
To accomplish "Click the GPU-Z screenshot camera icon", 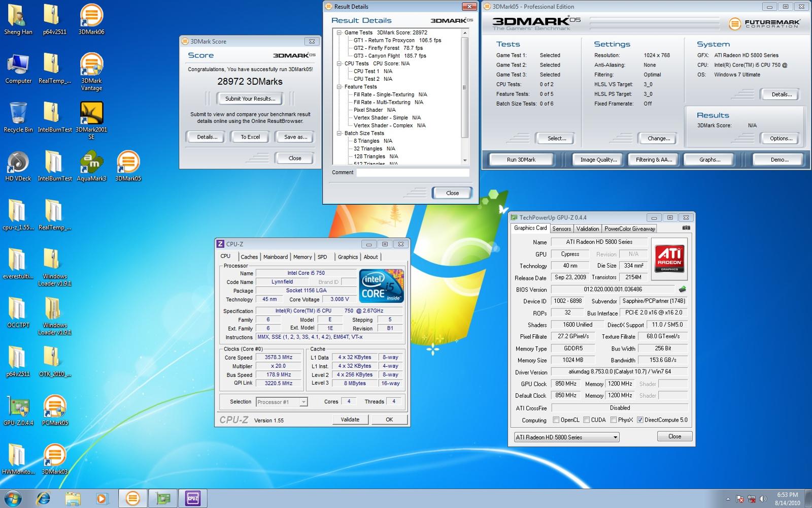I will (x=686, y=228).
